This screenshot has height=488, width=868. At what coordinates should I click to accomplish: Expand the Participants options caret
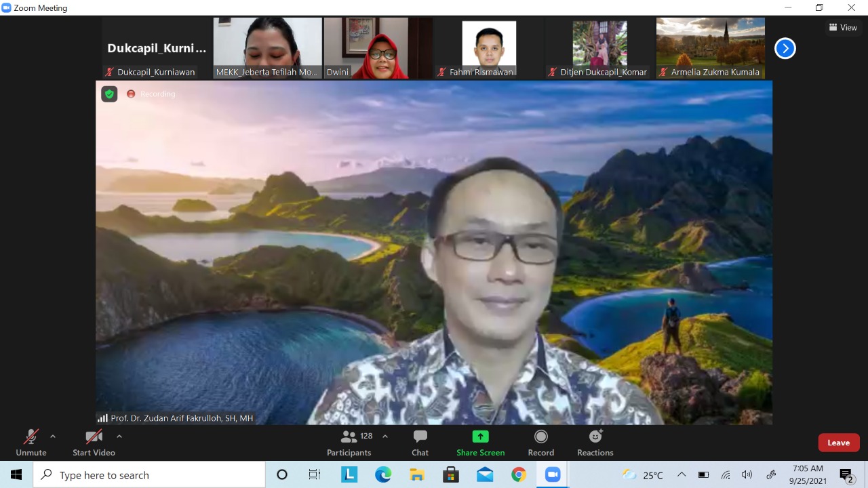385,436
